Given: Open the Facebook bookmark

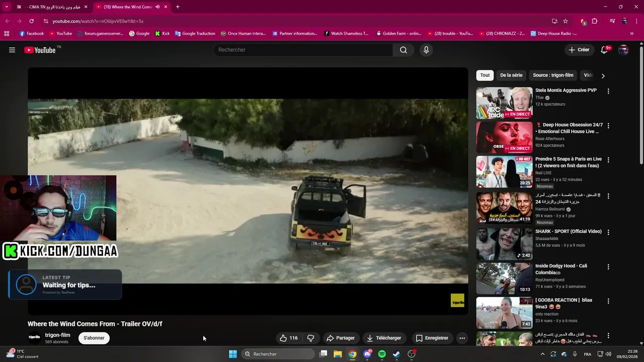Looking at the screenshot, I should pyautogui.click(x=32, y=34).
